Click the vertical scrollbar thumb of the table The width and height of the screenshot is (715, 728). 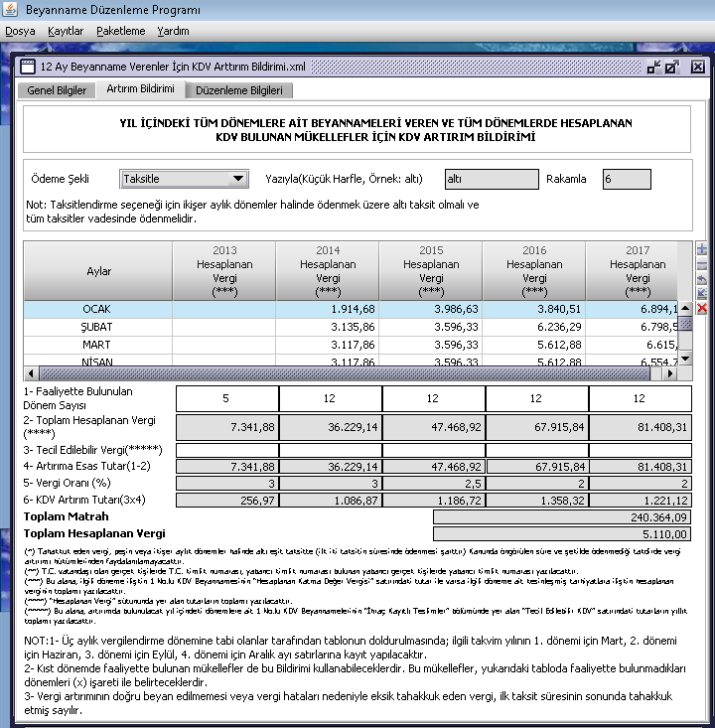point(685,323)
